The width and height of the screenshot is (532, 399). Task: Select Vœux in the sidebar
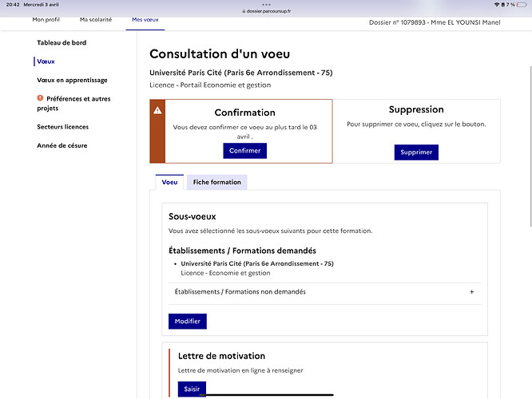click(46, 61)
